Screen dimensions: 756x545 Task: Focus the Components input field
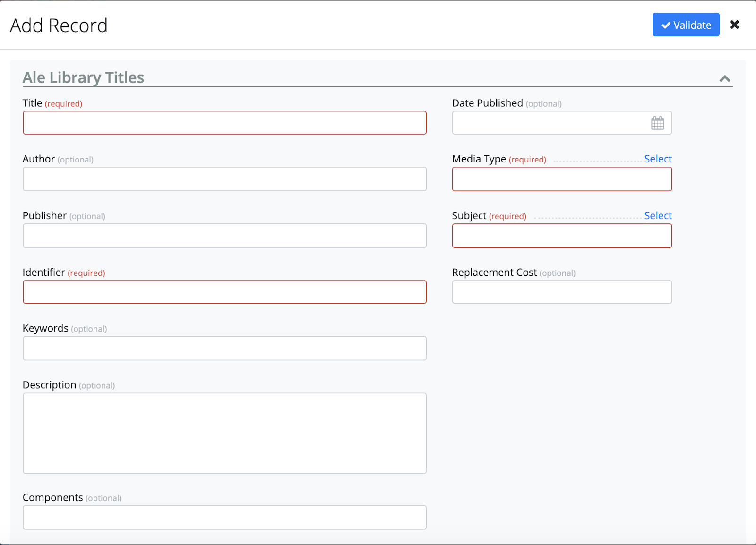(x=224, y=518)
